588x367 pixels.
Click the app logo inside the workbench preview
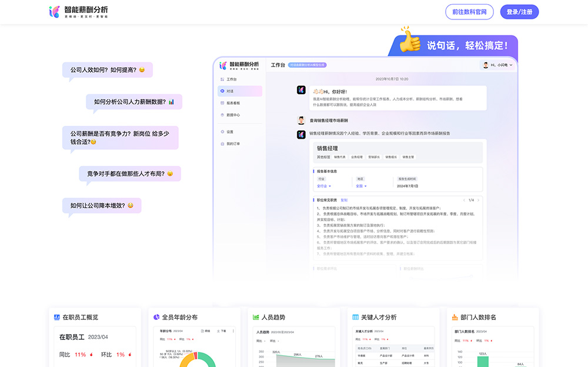pos(239,66)
